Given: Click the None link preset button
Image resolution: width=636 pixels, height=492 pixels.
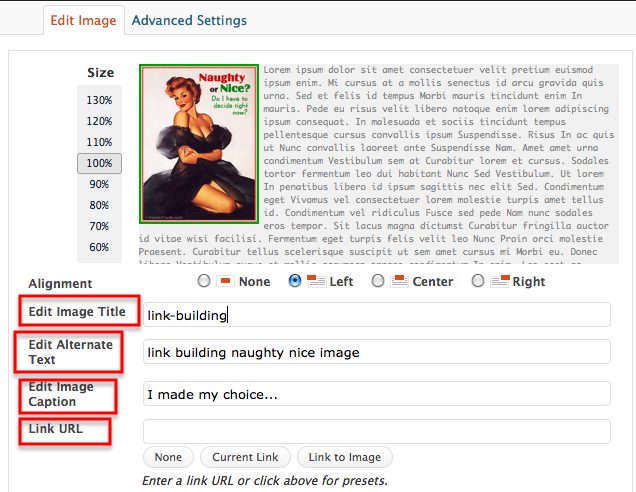Looking at the screenshot, I should [168, 457].
